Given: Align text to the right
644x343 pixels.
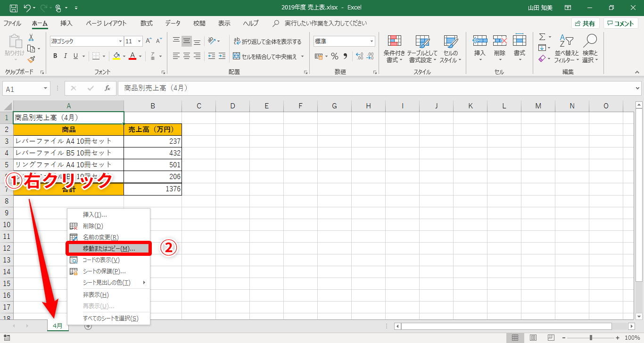Looking at the screenshot, I should point(197,56).
